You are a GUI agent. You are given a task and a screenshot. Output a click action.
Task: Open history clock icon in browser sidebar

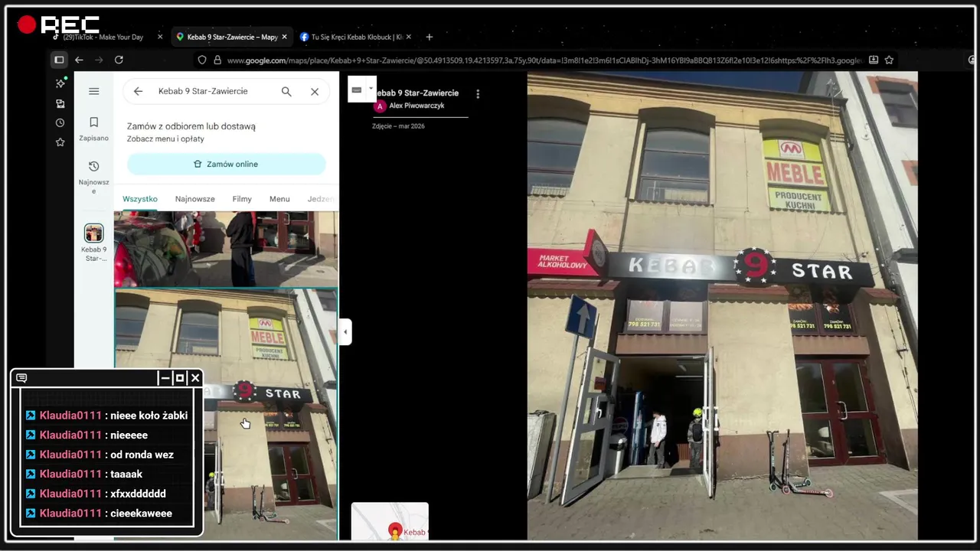point(60,122)
